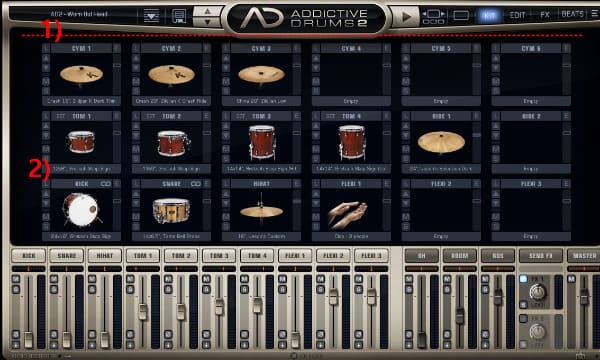Click the TOM 4 floor tom image
This screenshot has width=600, height=360.
(352, 142)
